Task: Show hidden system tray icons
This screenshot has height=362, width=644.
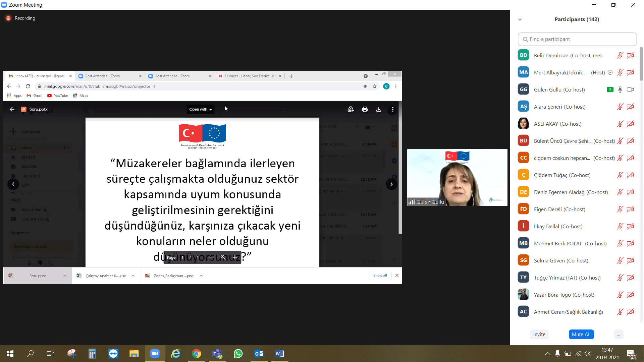Action: pyautogui.click(x=547, y=354)
